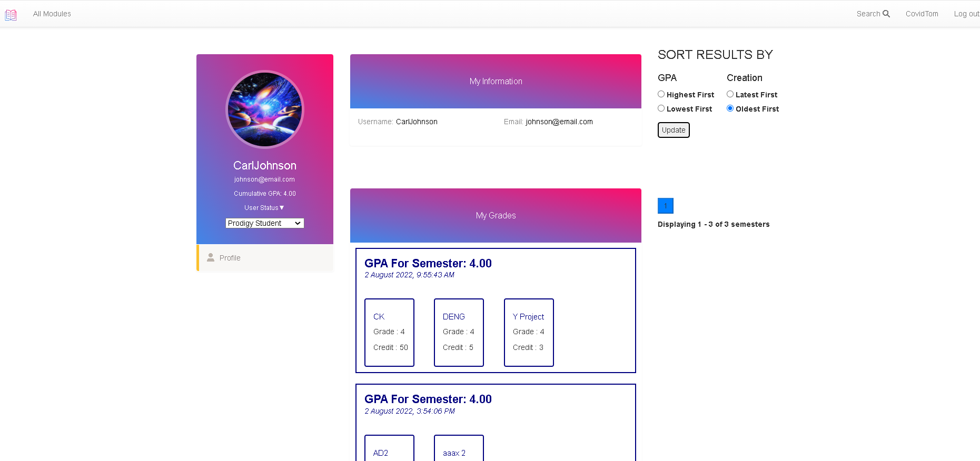Click the book logo icon in navbar

pos(11,15)
